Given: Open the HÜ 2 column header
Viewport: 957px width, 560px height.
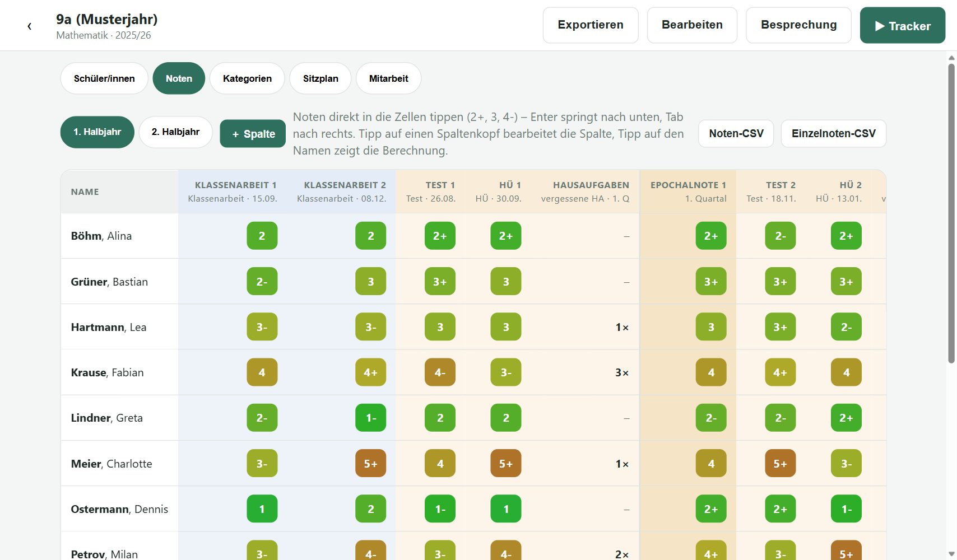Looking at the screenshot, I should [x=839, y=192].
